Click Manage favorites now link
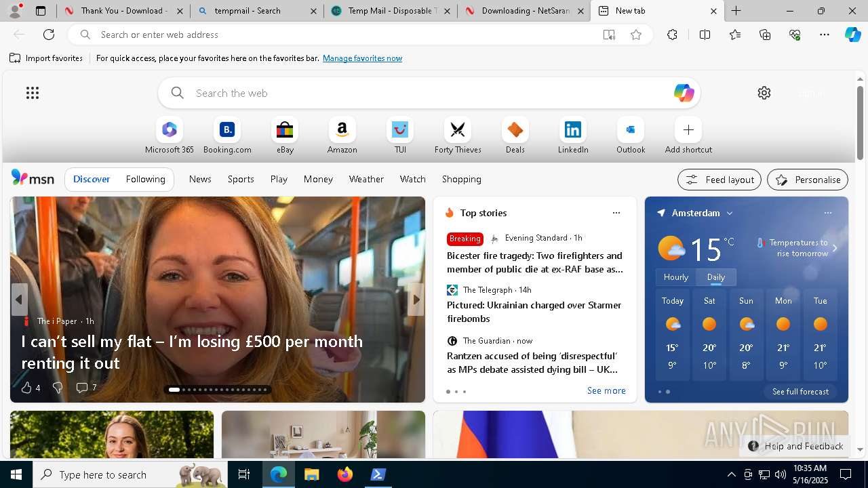The height and width of the screenshot is (488, 868). pos(362,58)
